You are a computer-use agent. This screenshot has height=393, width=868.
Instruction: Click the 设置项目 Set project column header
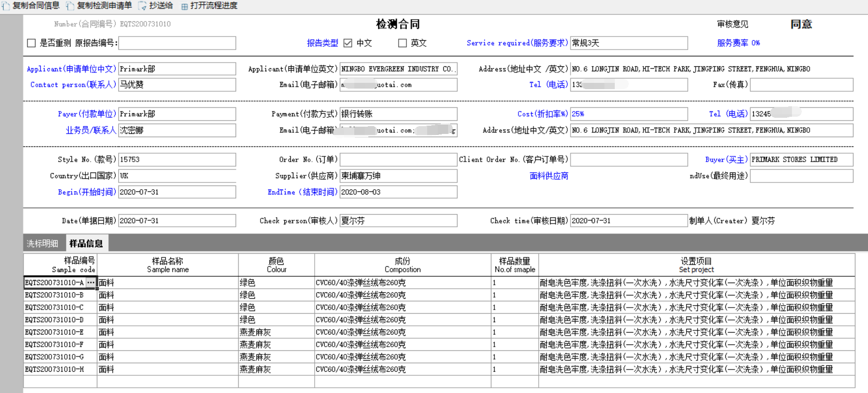697,265
